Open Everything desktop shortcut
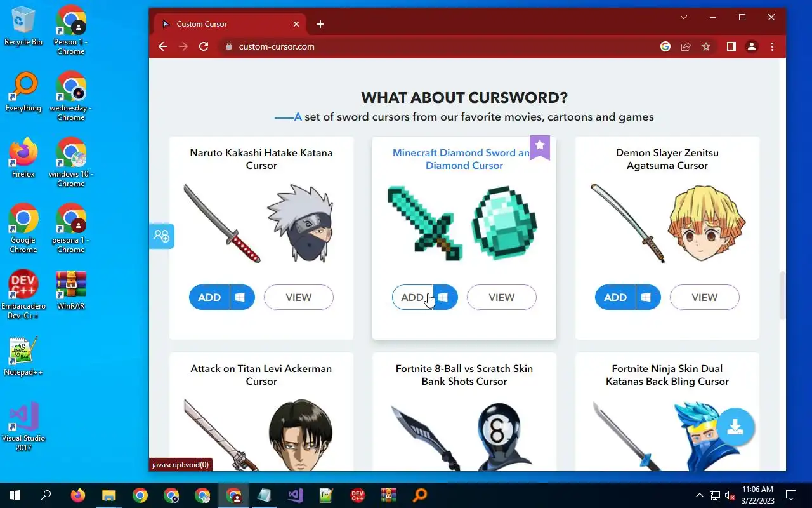The image size is (812, 508). coord(23,92)
